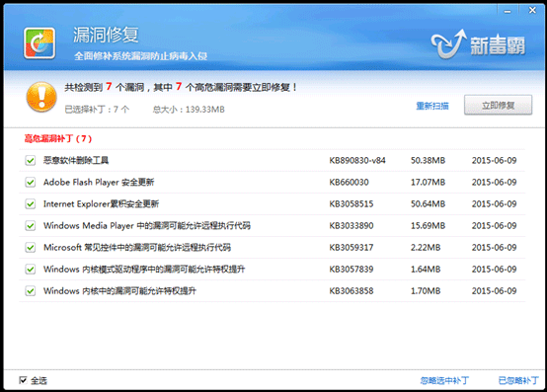Click patch ID KB3063858

pos(352,291)
